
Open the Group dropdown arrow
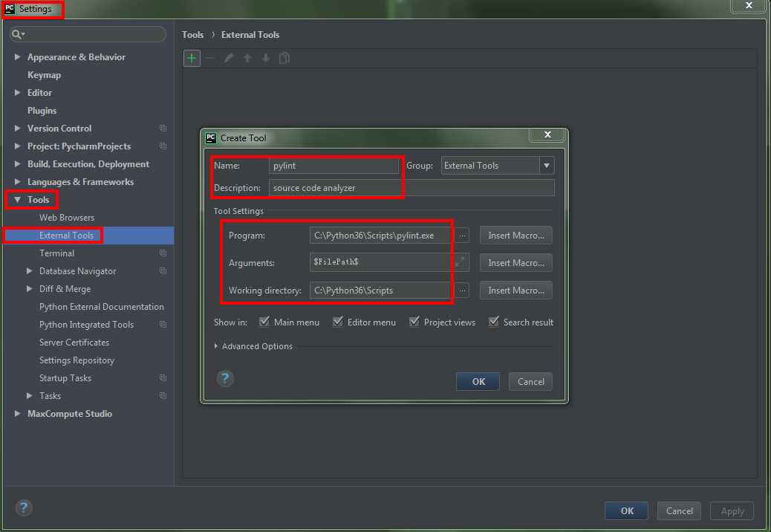point(546,166)
